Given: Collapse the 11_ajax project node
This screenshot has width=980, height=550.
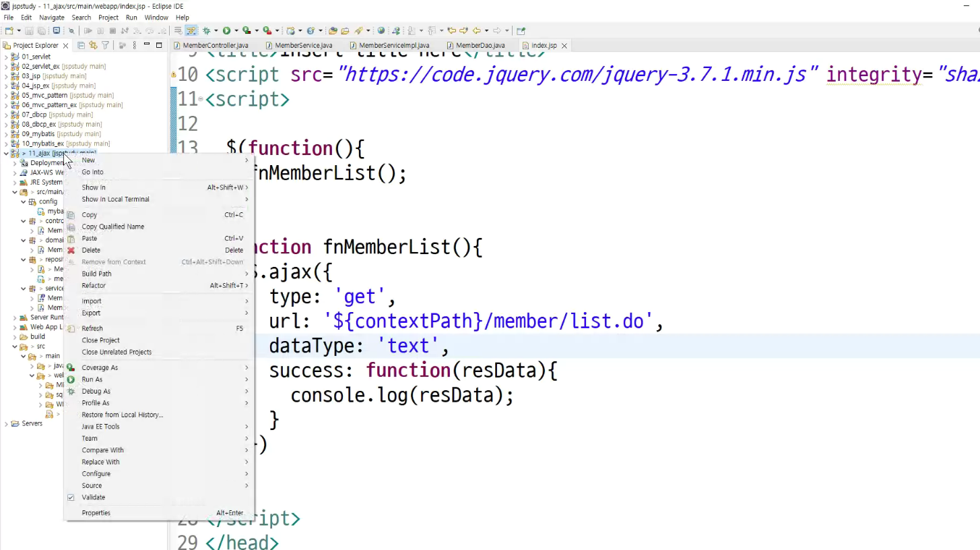Looking at the screenshot, I should (x=6, y=153).
